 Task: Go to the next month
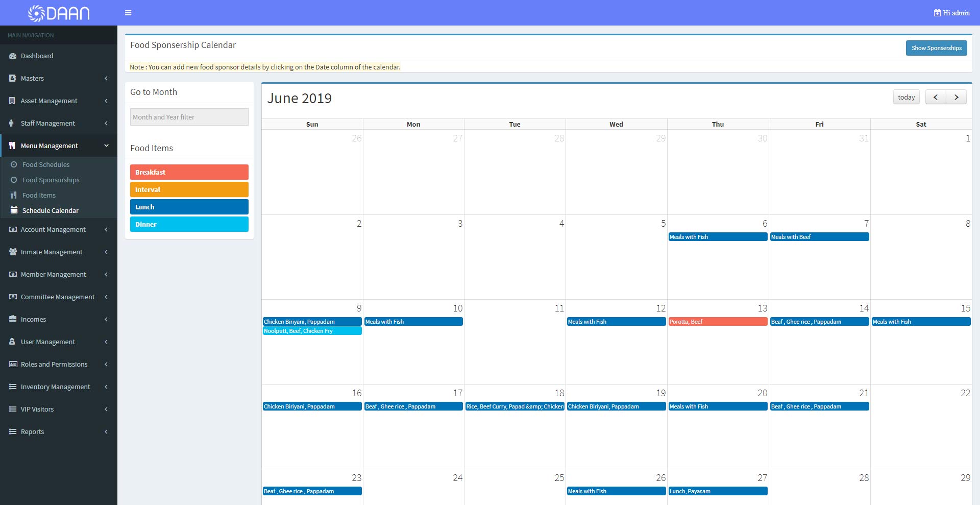point(956,97)
